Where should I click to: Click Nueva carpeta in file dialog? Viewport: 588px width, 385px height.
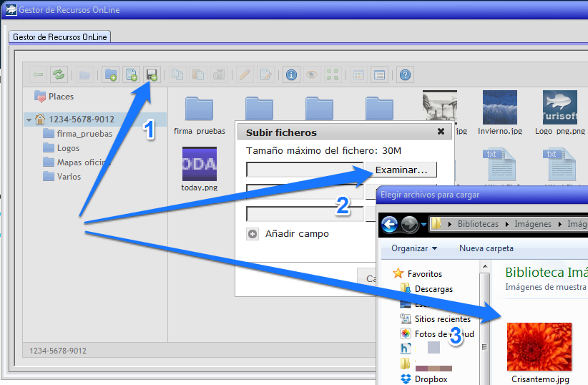tap(486, 248)
